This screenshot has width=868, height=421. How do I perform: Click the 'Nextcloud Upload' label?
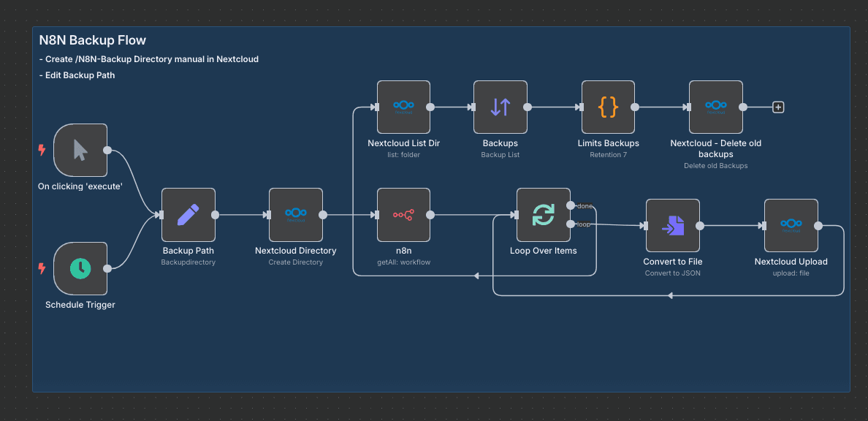click(x=791, y=262)
